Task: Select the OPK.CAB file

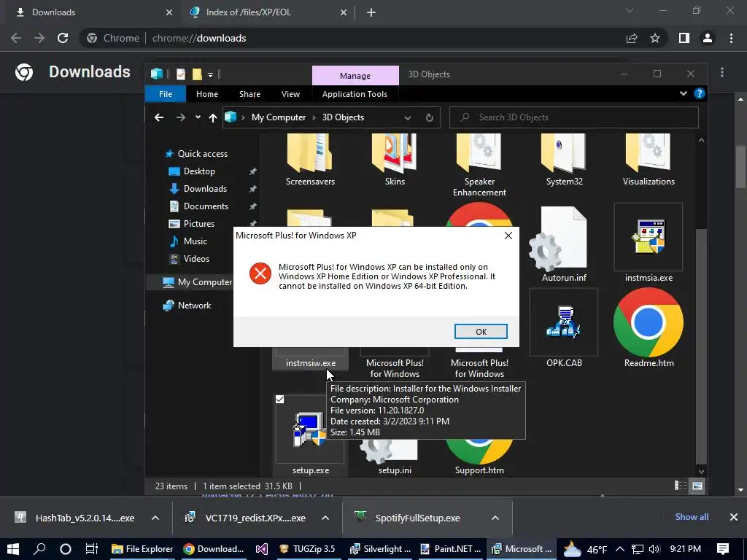Action: [x=564, y=329]
